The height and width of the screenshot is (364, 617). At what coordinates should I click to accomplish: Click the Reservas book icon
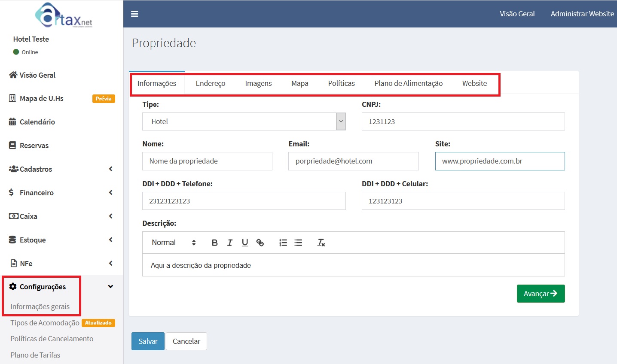pyautogui.click(x=12, y=146)
